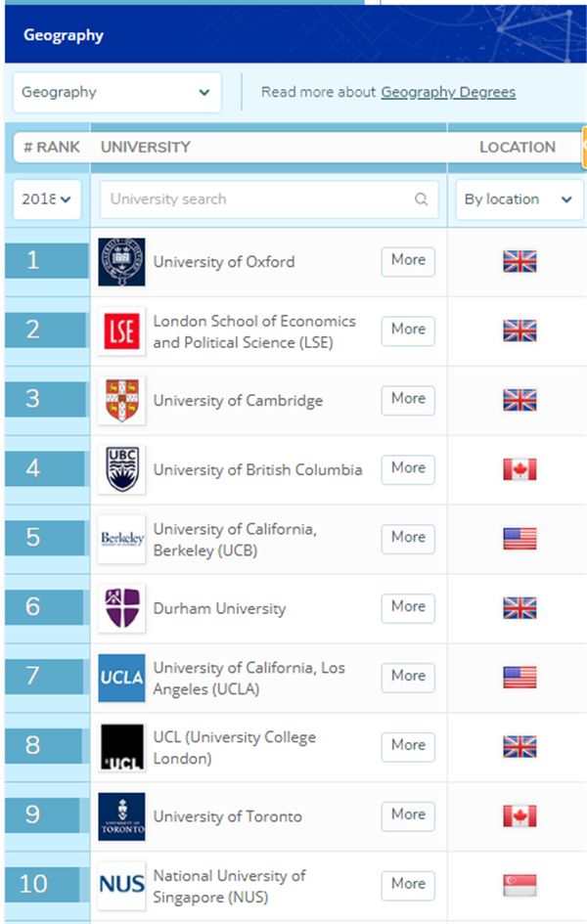
Task: Open the Geography subject dropdown
Action: pyautogui.click(x=116, y=93)
